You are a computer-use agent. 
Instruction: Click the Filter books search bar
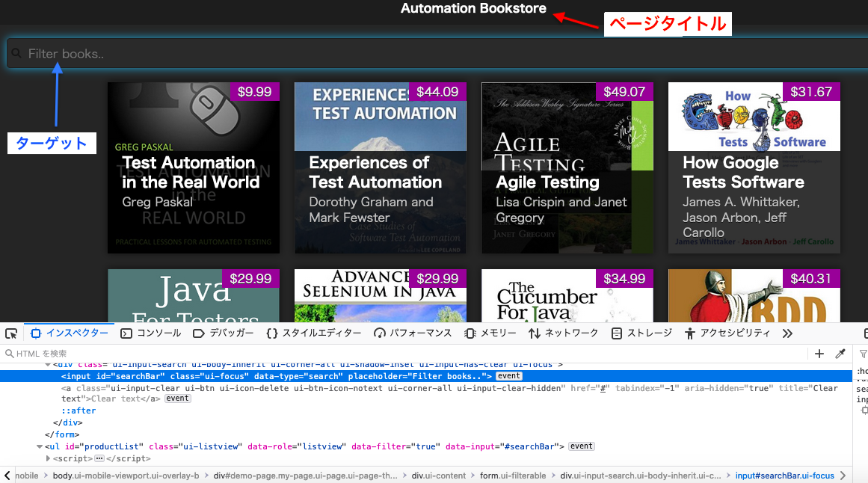[437, 54]
